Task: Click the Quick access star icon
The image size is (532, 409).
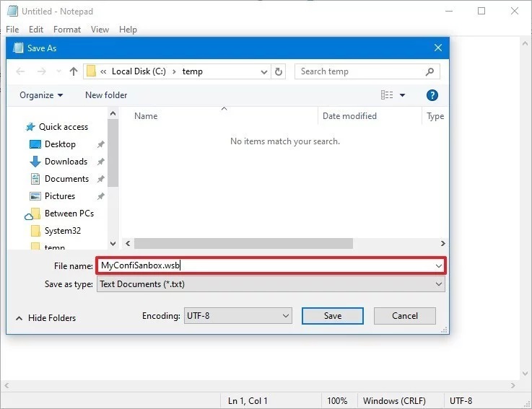Action: [30, 127]
